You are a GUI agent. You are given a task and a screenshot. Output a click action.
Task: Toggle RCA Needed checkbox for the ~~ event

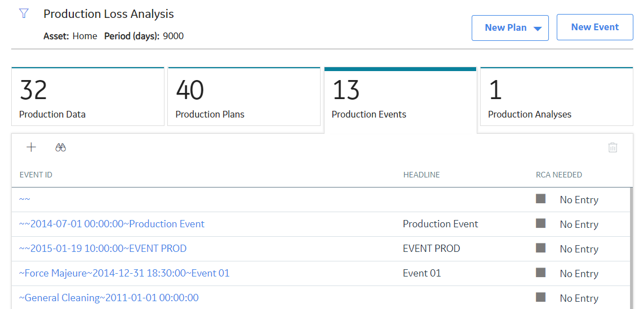(540, 199)
